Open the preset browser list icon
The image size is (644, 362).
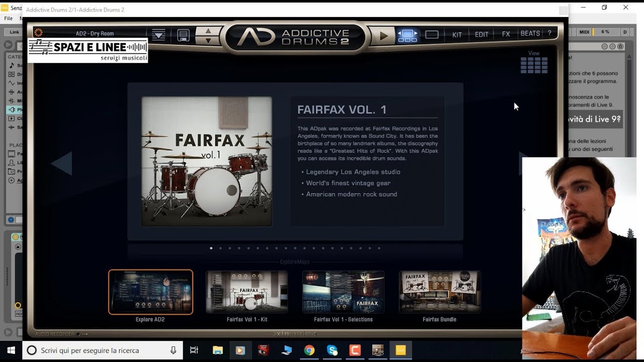click(158, 34)
